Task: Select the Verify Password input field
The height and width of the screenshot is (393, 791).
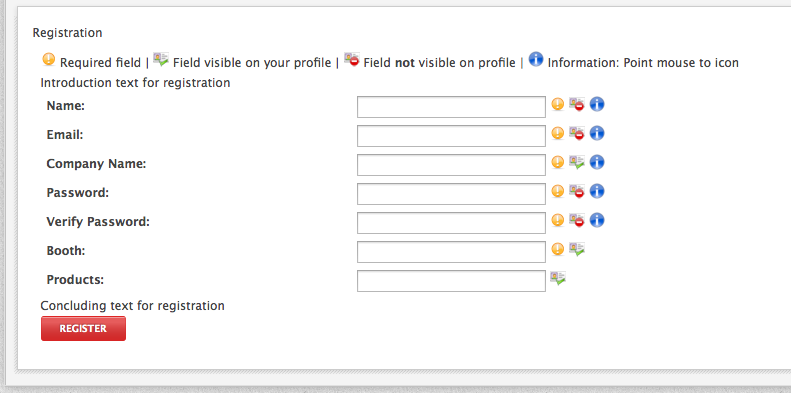Action: point(451,223)
